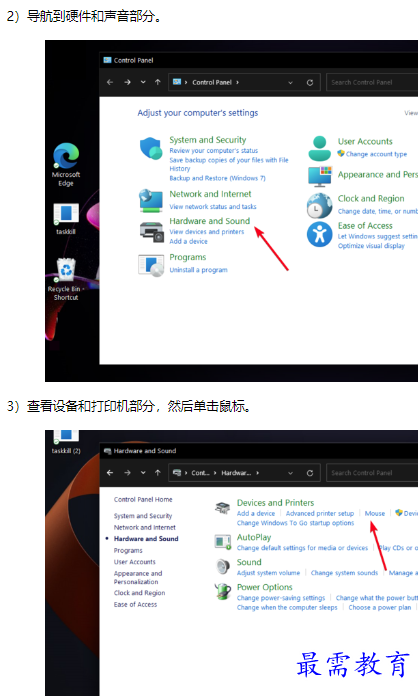Go up one level in Hardware and Sound window

click(158, 473)
